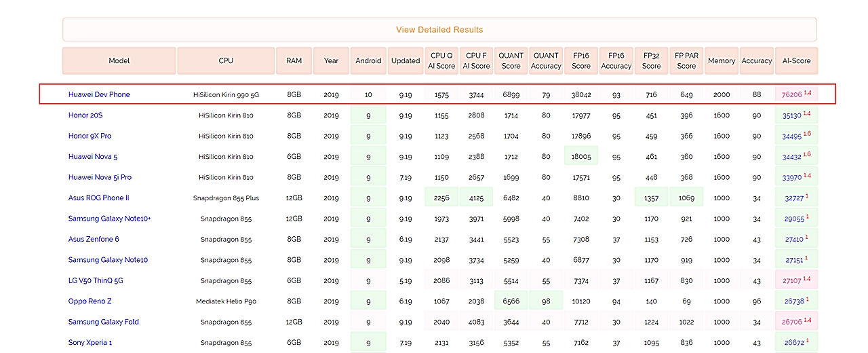Click the highlighted QUANT score 6566

tap(511, 301)
